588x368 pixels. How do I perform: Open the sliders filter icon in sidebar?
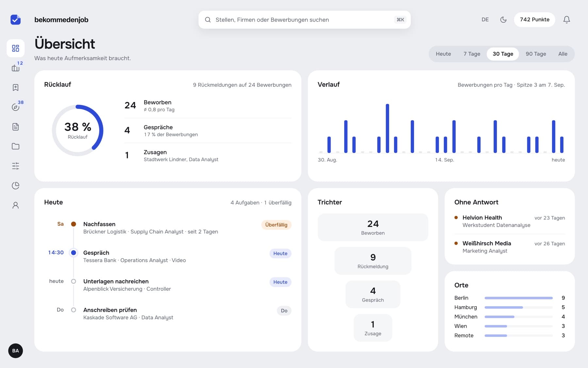15,166
